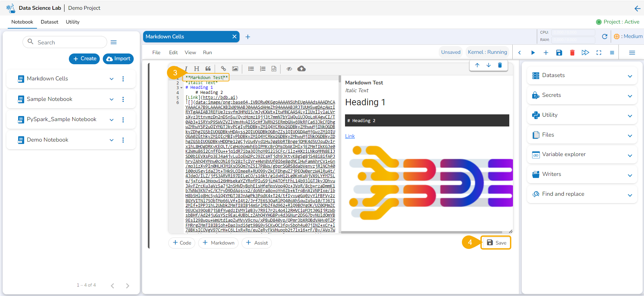Screen dimensions: 644x296
Task: Delete with the red trash icon
Action: [572, 52]
